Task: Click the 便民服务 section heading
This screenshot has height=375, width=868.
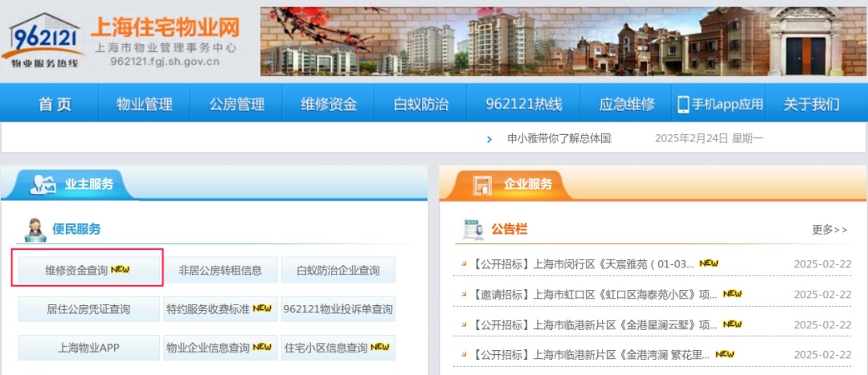Action: point(76,229)
